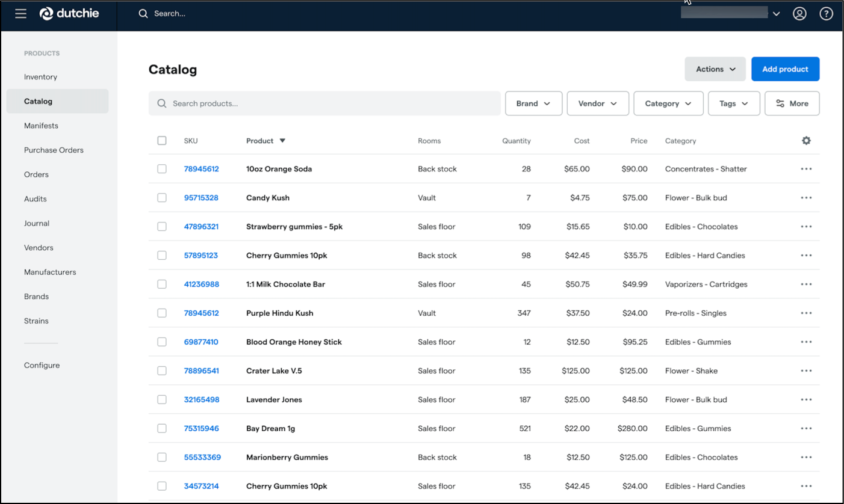Open the three-dot menu for Candy Kush
844x504 pixels.
(806, 198)
